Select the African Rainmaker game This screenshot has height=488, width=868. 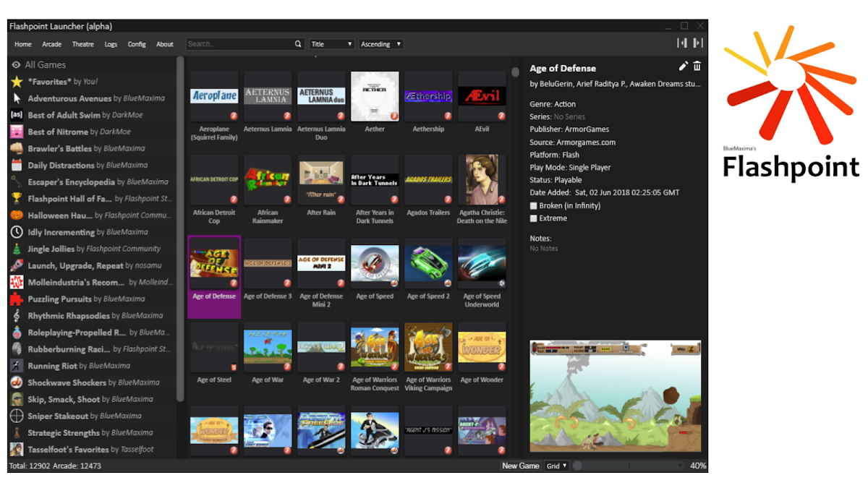(268, 189)
